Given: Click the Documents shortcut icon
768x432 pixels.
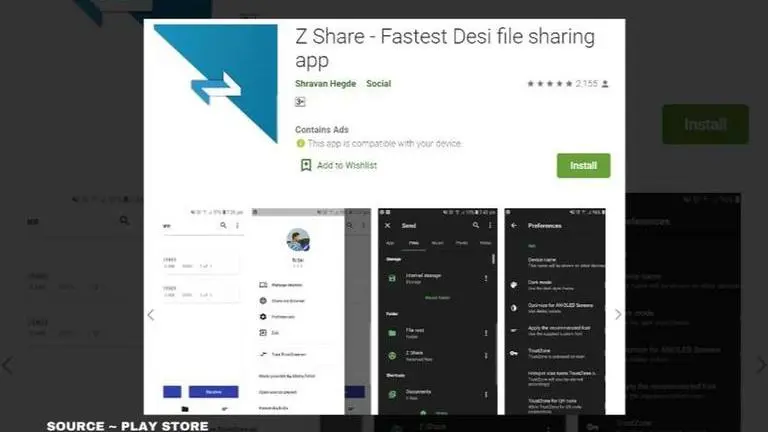Looking at the screenshot, I should pos(392,394).
